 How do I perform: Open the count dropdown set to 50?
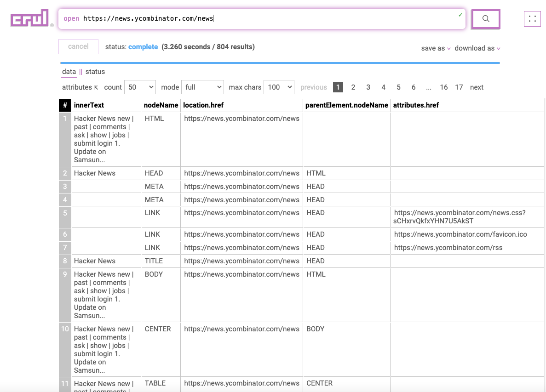click(140, 87)
